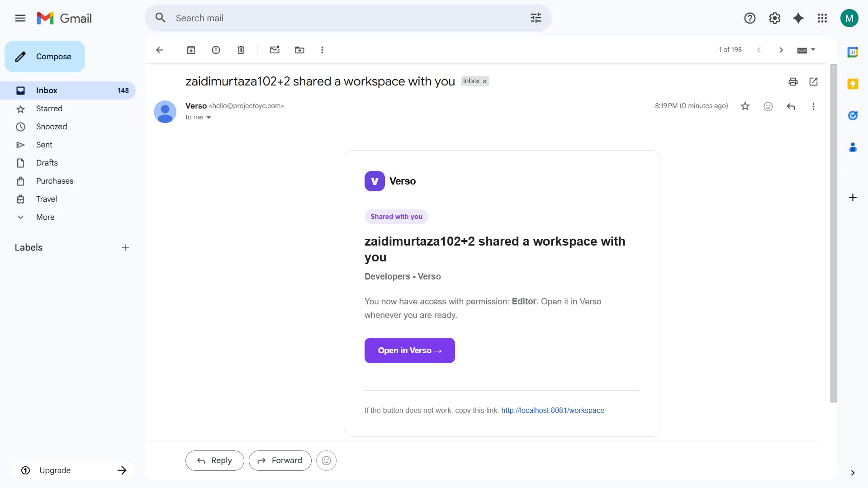The image size is (868, 488).
Task: Click the Move to folder icon
Action: (x=299, y=50)
